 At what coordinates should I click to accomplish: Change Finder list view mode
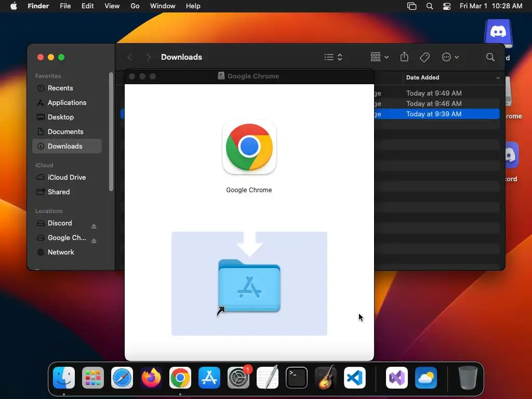pos(333,57)
